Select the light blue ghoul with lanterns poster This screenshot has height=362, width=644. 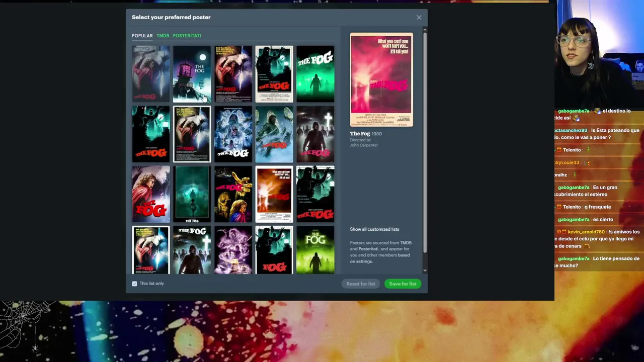(x=274, y=134)
